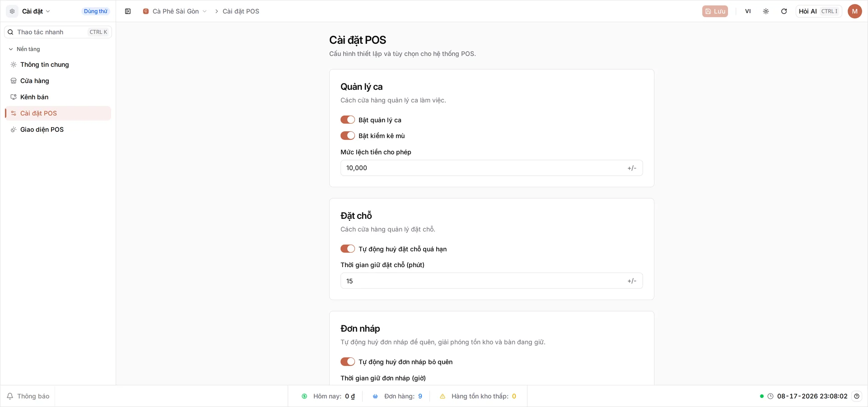Screen dimensions: 868x407
Task: Collapse the Nền tảng section
Action: pyautogui.click(x=25, y=49)
